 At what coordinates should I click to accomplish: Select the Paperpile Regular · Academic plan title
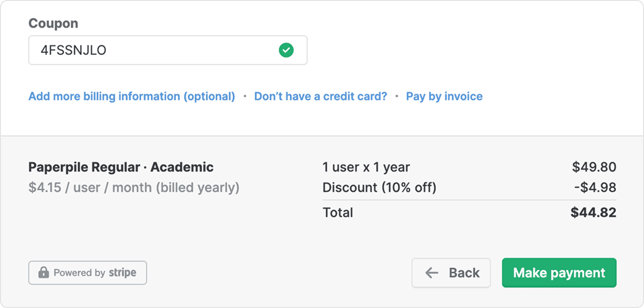tap(121, 167)
